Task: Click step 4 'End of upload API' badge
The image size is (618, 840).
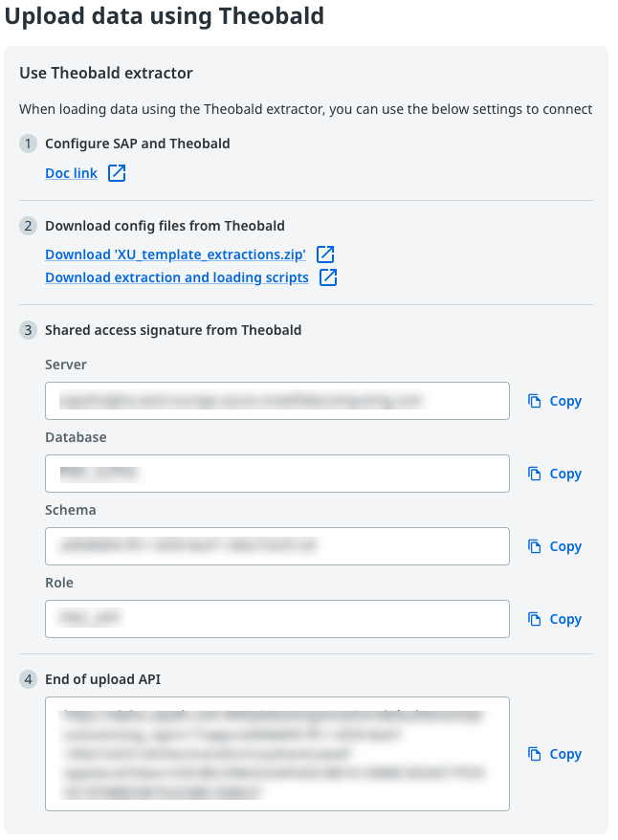Action: [x=28, y=679]
